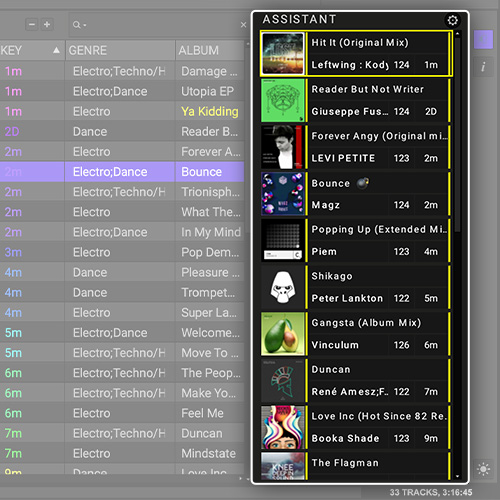This screenshot has width=500, height=500.
Task: Select the Bounce track cover art
Action: 283,194
